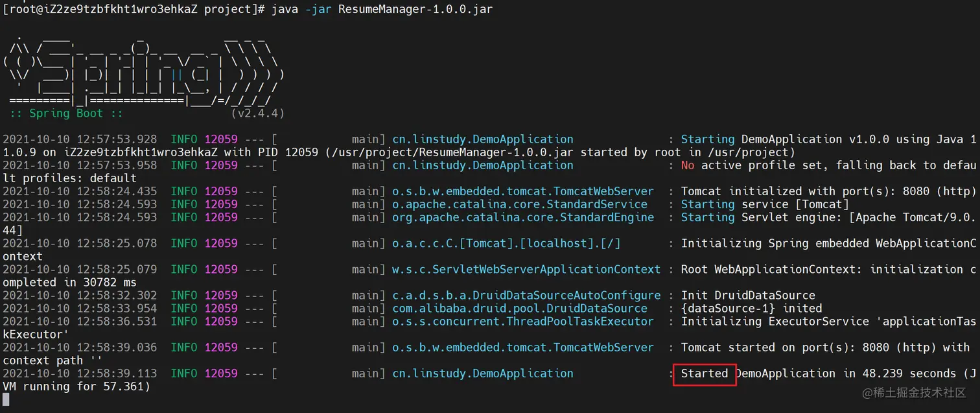The image size is (980, 413).
Task: Click the "ResumeManager-1.0.0.jar" filename in the java command
Action: tap(415, 10)
